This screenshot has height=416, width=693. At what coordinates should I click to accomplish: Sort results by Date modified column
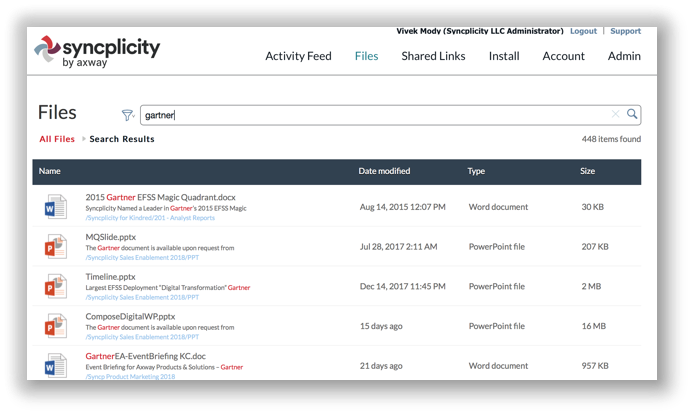pos(384,171)
